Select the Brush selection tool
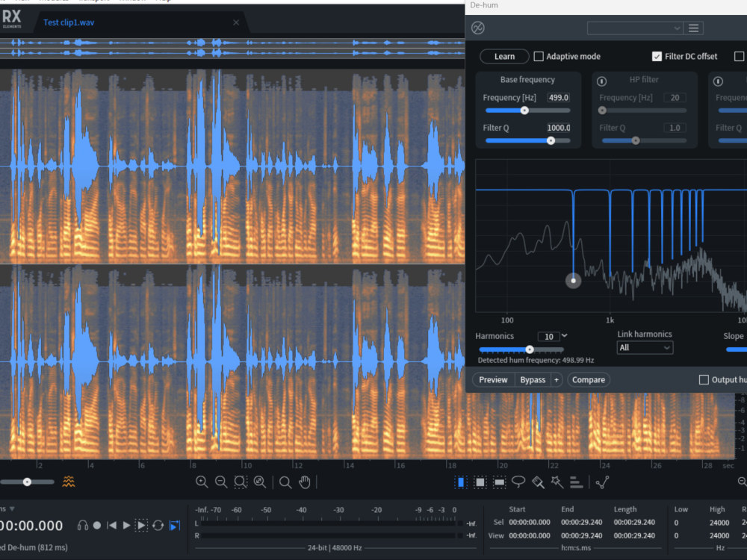This screenshot has height=560, width=747. pyautogui.click(x=538, y=482)
